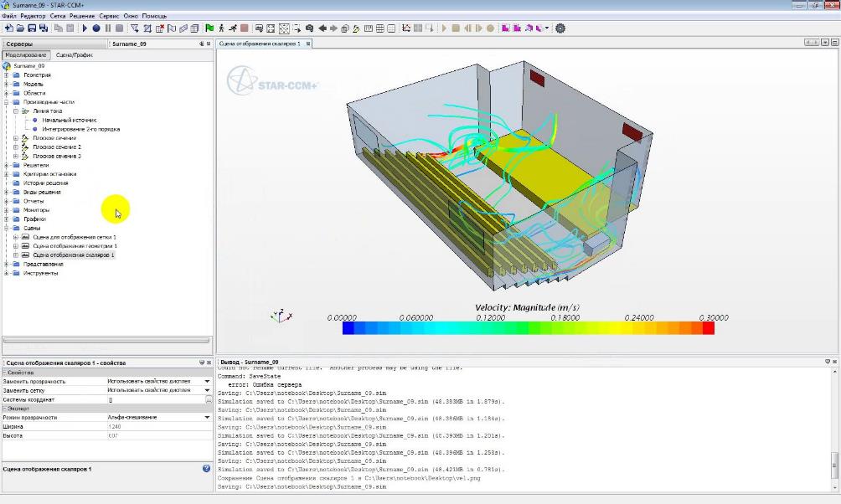Click the blue help question-mark icon

pos(206,469)
